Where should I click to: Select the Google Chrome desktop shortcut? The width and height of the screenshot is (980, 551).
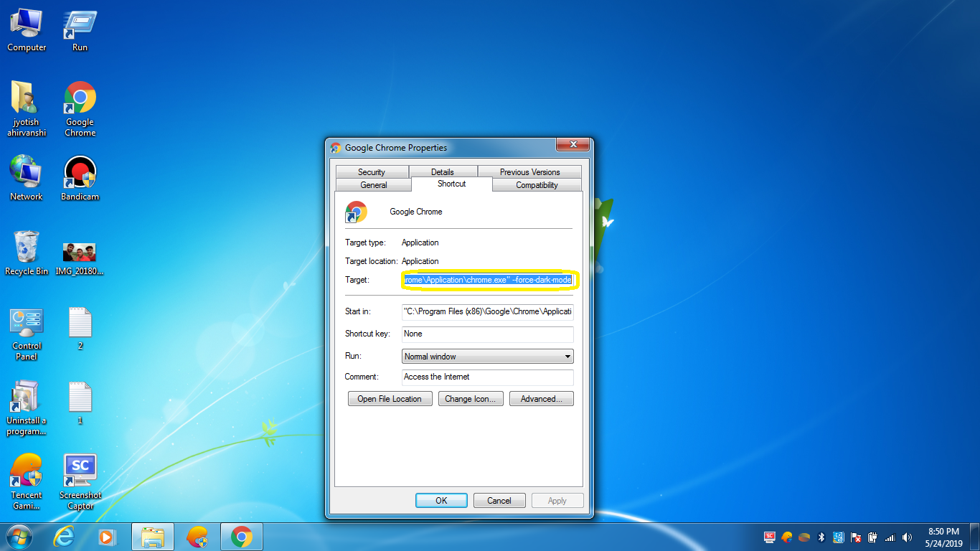(80, 108)
